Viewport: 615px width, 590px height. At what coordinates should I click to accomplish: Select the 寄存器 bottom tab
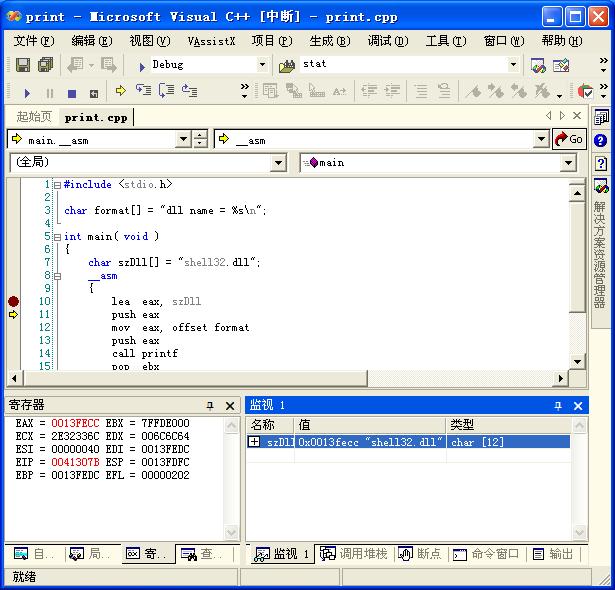click(148, 554)
